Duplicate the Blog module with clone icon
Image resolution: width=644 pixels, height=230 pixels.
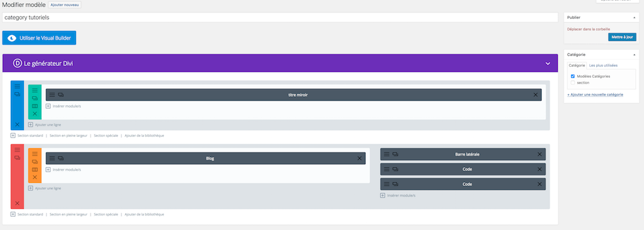point(61,158)
